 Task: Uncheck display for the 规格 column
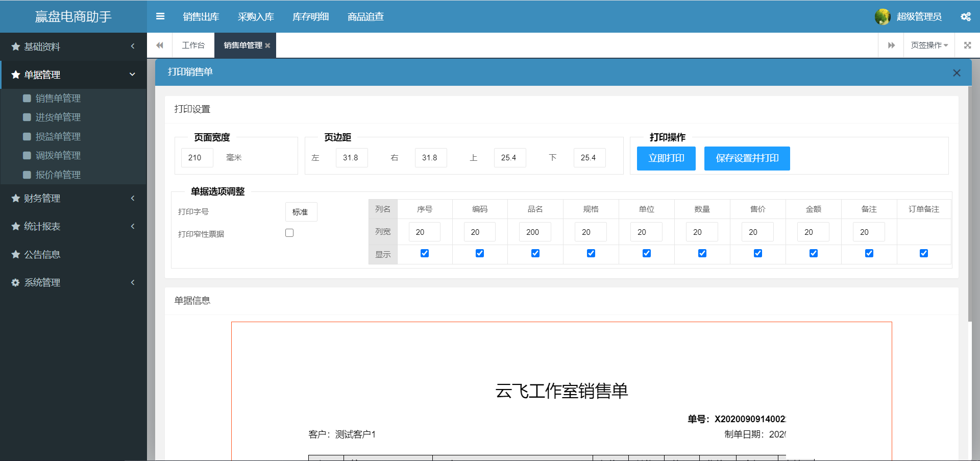591,253
